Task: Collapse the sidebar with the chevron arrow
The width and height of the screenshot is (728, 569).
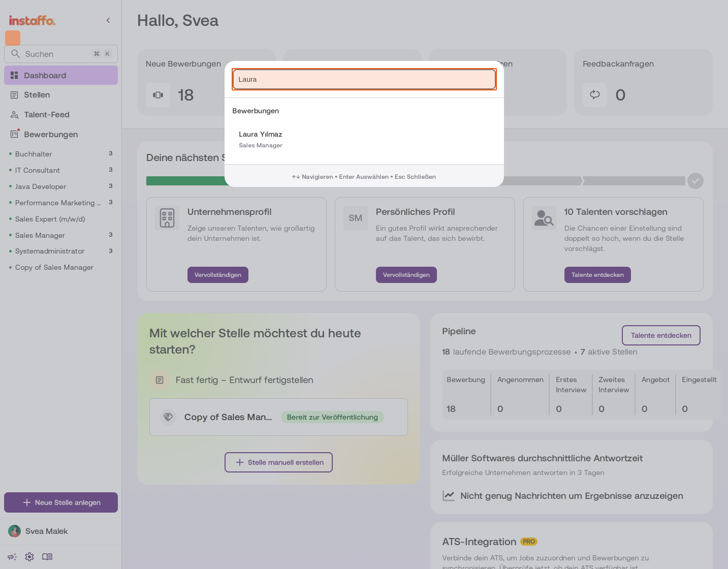Action: [108, 20]
